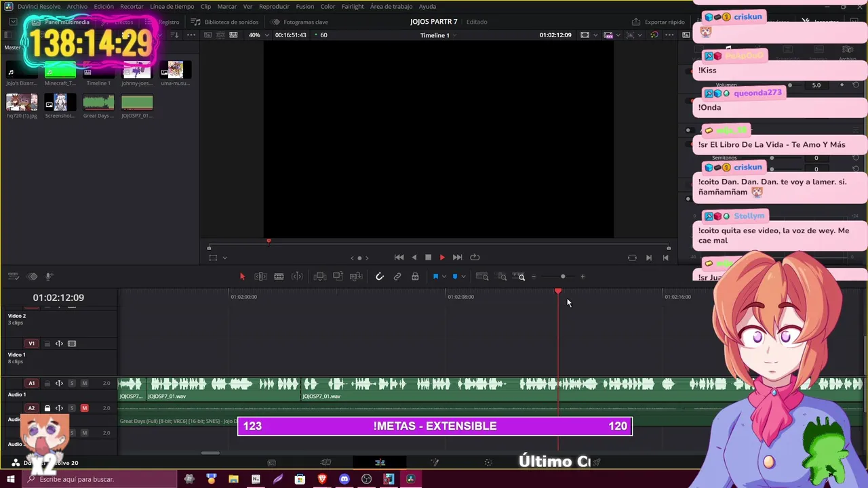The image size is (868, 488).
Task: Click Exportar rápido button
Action: pos(658,22)
